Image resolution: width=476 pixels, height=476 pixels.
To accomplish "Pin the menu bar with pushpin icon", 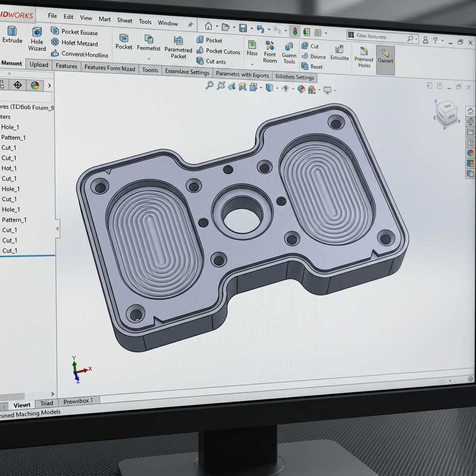I will [190, 25].
